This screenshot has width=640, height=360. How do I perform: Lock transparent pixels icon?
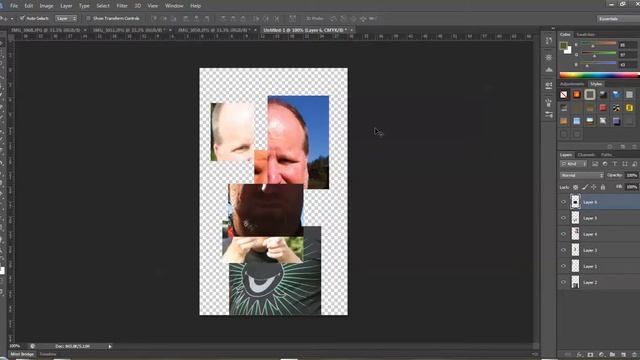(576, 187)
